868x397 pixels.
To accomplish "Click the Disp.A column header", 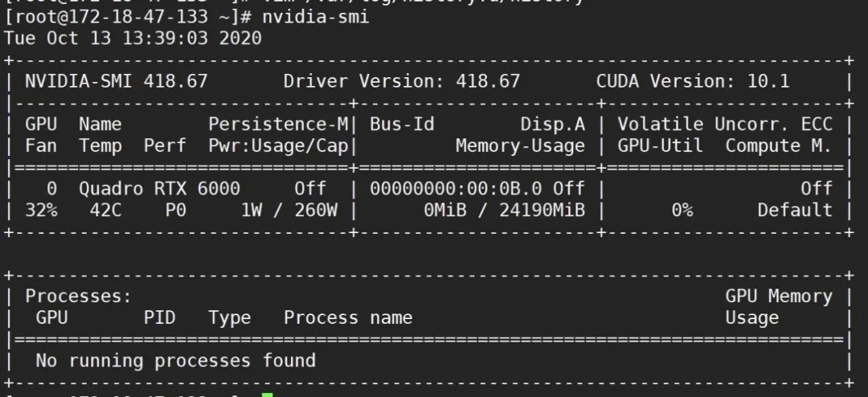I will 552,124.
